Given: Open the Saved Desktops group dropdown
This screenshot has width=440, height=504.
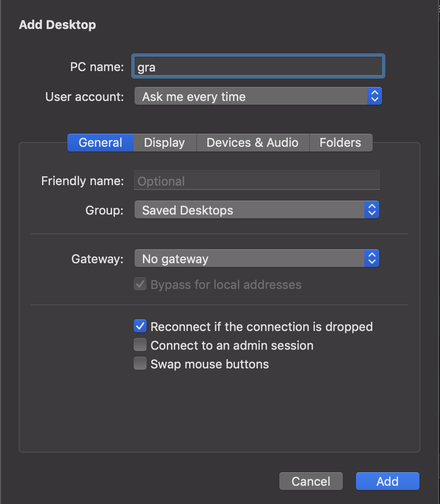Looking at the screenshot, I should pyautogui.click(x=252, y=209).
